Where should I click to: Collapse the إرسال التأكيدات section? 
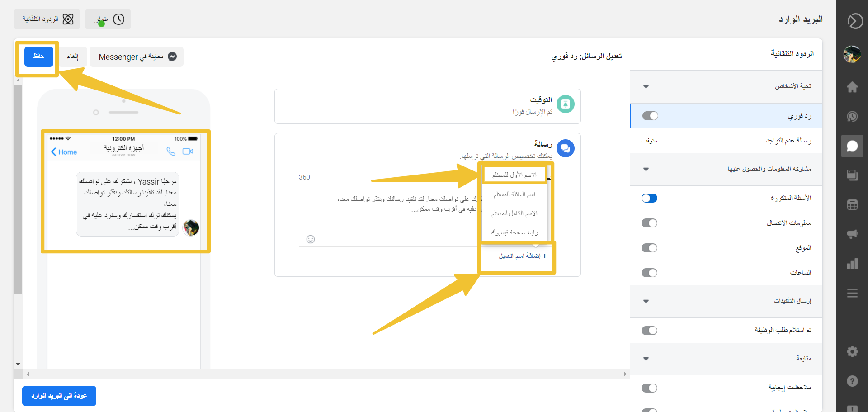point(646,301)
